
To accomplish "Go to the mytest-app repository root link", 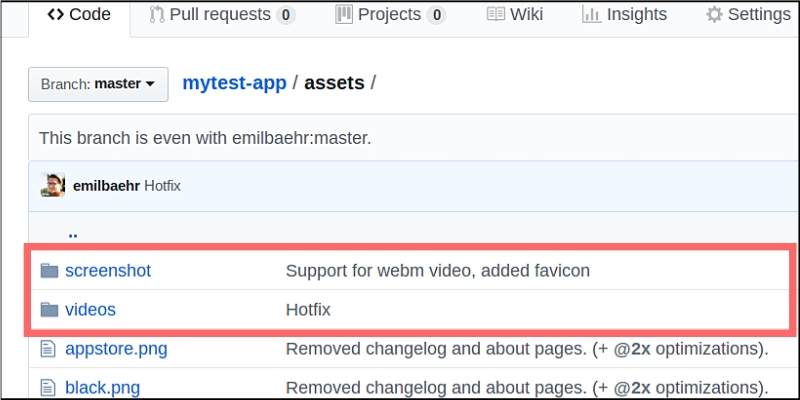I will (x=234, y=83).
